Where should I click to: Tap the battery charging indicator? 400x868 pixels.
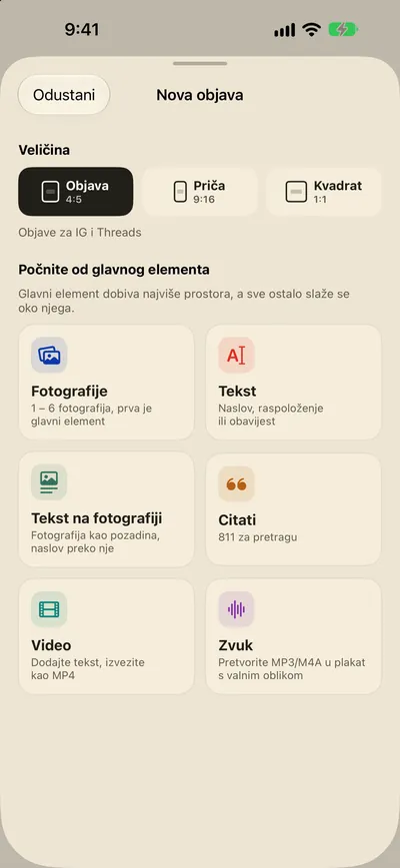343,30
